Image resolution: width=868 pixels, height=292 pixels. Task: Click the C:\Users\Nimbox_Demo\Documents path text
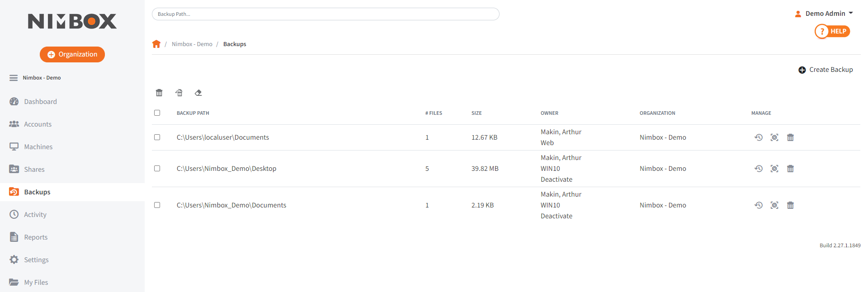(231, 205)
